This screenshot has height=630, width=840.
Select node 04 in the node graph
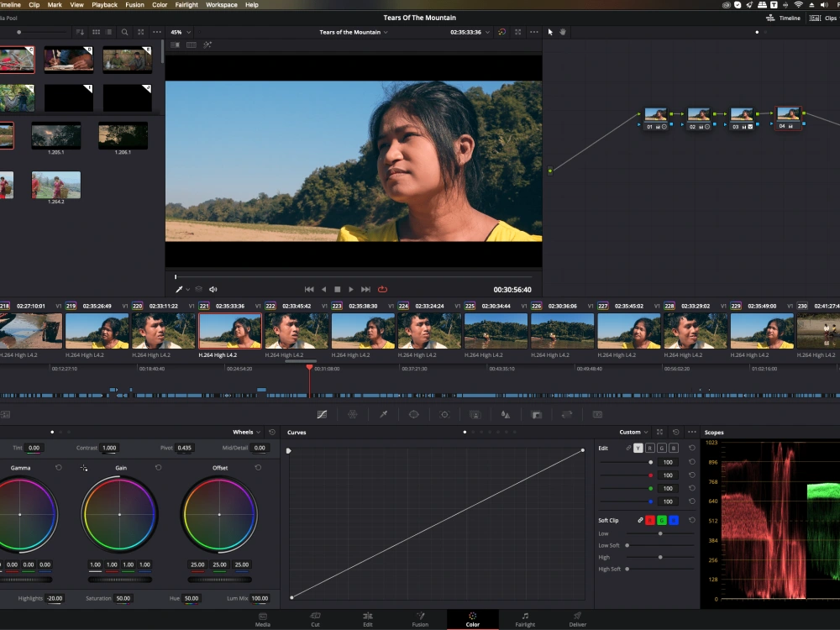coord(788,118)
